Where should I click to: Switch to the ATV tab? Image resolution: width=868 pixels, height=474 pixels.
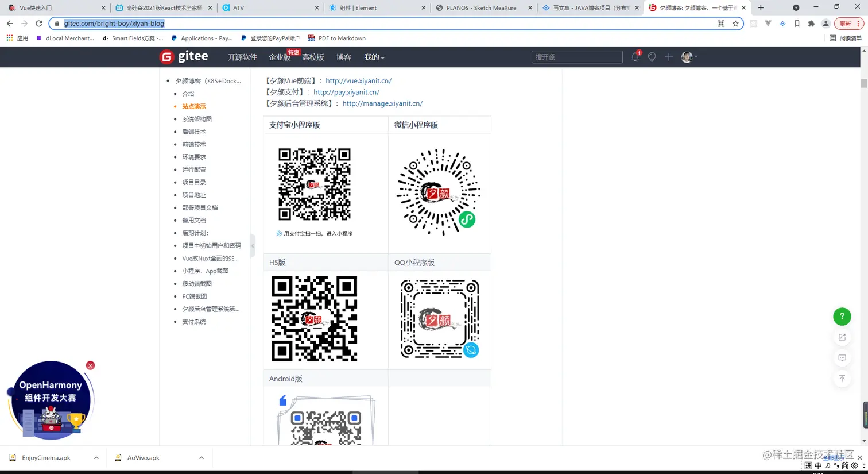tap(270, 7)
